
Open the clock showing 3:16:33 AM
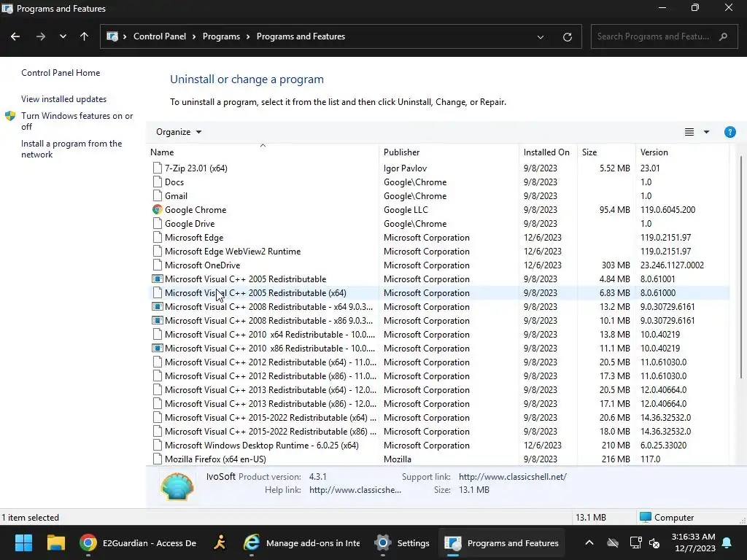(x=693, y=542)
